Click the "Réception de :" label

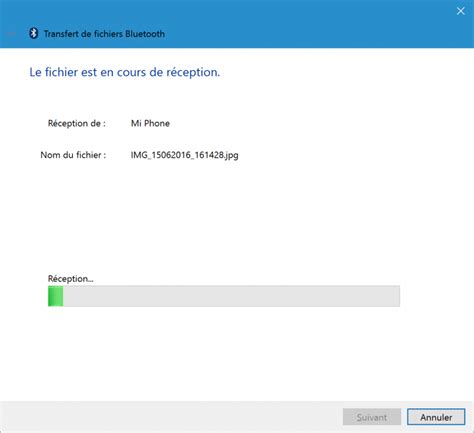coord(77,123)
